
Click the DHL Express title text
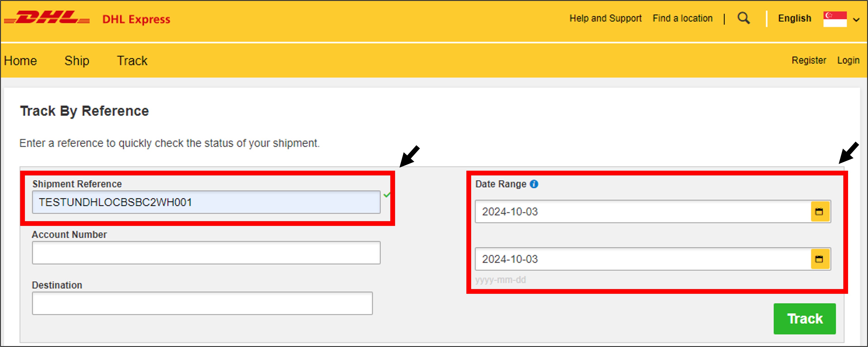pyautogui.click(x=136, y=19)
